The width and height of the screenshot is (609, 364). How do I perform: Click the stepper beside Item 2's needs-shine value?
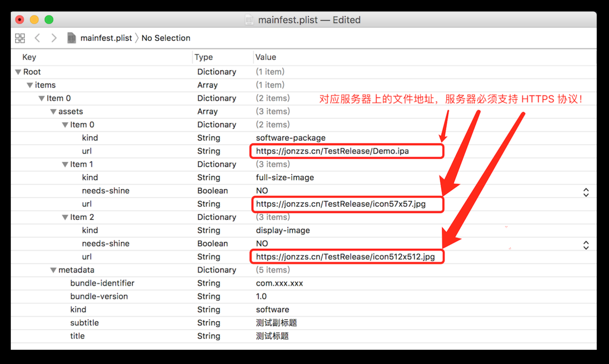pyautogui.click(x=586, y=245)
